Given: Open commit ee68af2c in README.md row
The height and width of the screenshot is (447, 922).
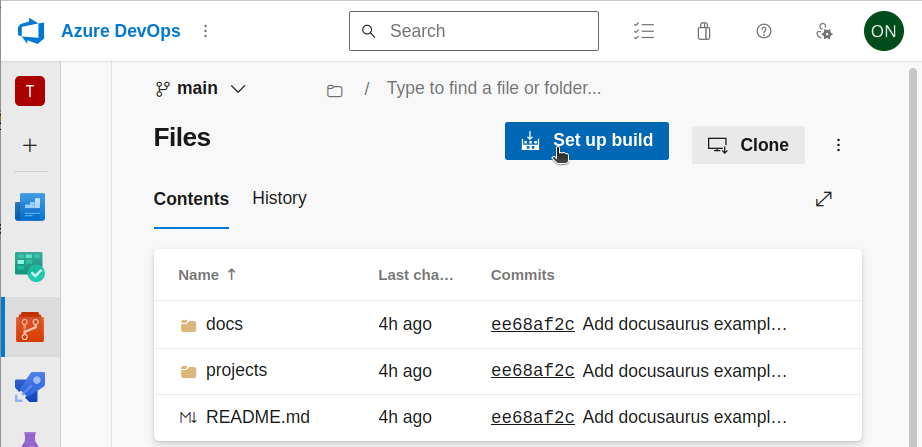Looking at the screenshot, I should [533, 418].
